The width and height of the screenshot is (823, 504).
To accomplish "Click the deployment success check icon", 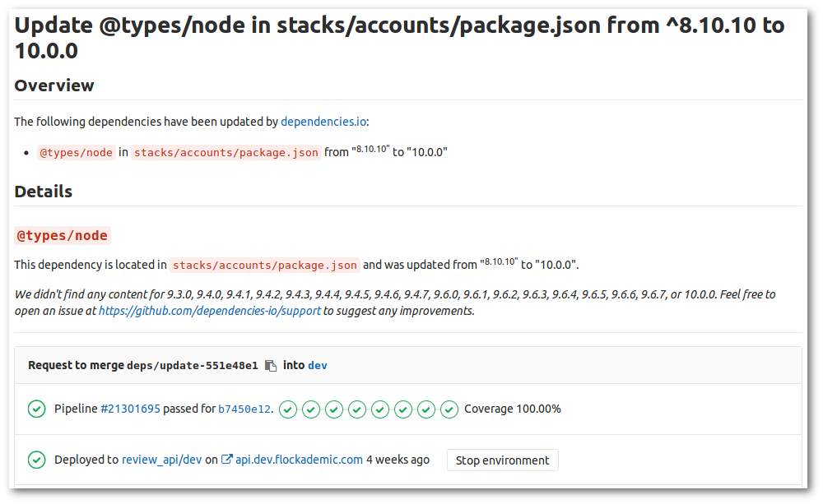I will [36, 460].
